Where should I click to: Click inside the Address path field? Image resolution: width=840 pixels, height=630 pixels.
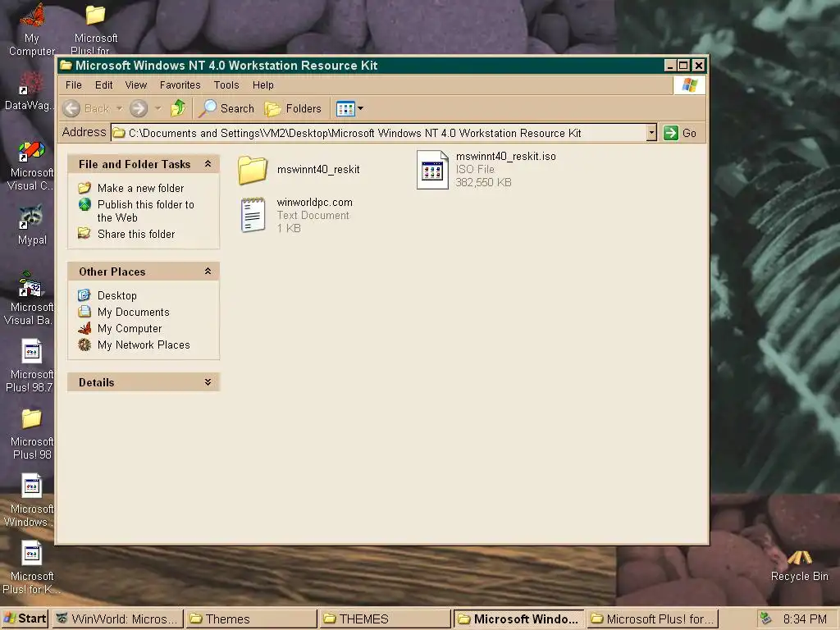(x=383, y=133)
